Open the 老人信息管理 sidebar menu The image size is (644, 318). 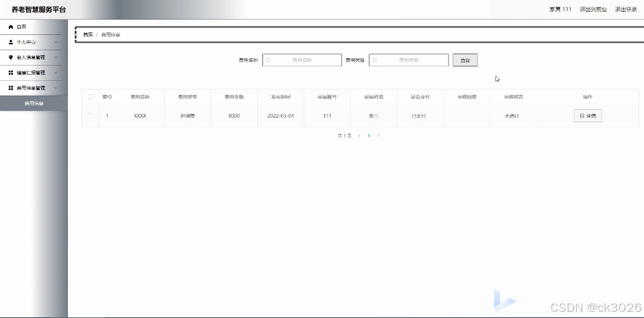(x=31, y=58)
